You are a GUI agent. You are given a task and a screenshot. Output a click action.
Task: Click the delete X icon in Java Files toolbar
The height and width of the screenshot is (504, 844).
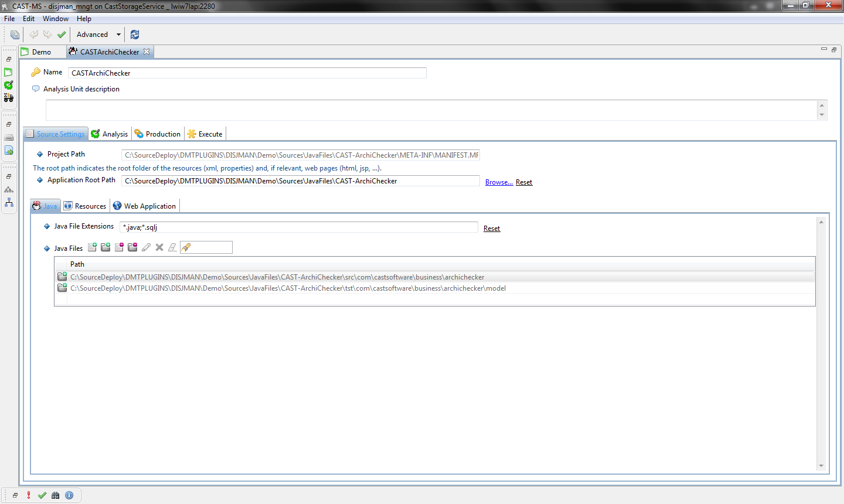(159, 247)
